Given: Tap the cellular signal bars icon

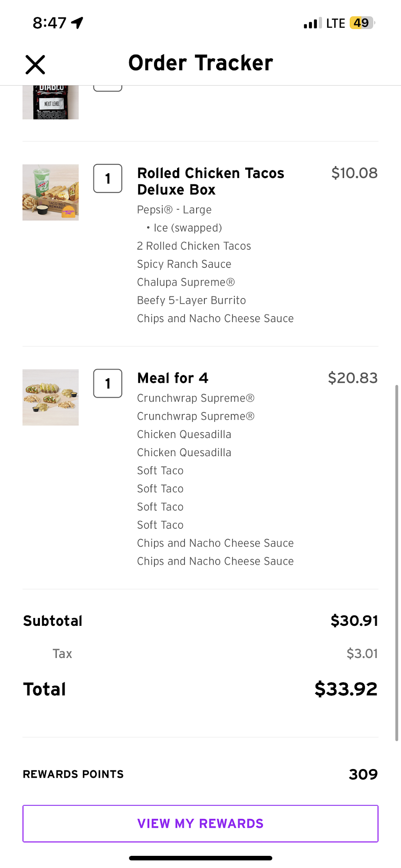Looking at the screenshot, I should 312,23.
